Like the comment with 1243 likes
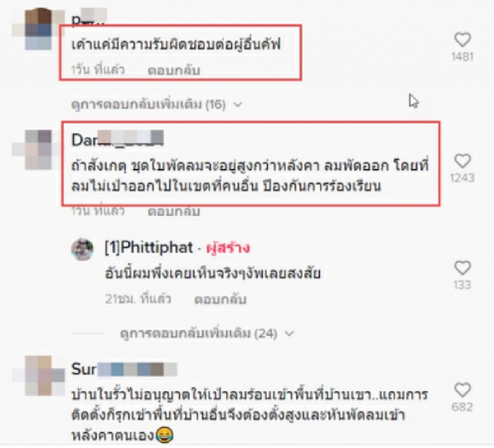This screenshot has height=448, width=494. [463, 161]
